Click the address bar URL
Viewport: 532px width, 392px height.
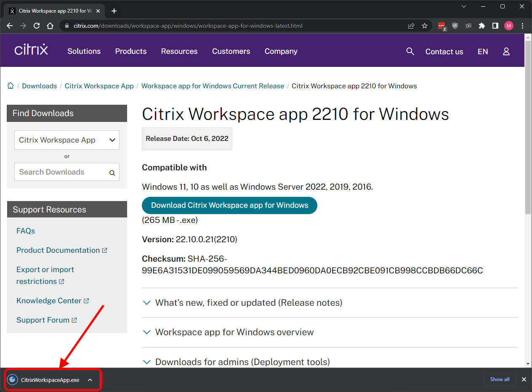188,26
